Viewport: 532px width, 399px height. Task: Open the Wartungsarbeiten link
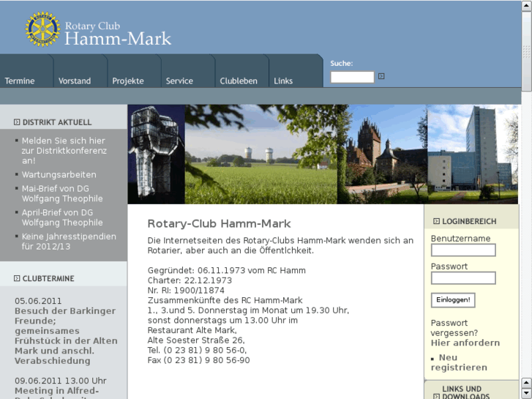click(59, 174)
